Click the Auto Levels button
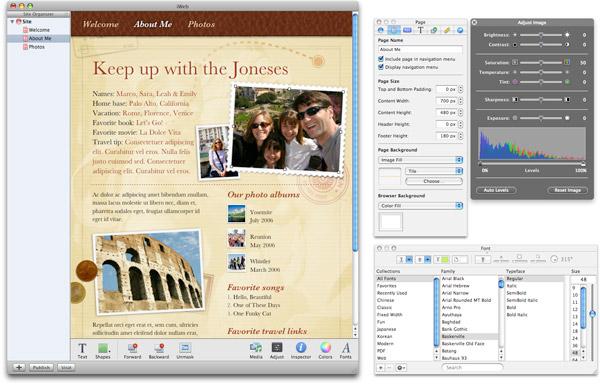Image resolution: width=600 pixels, height=385 pixels. click(x=496, y=190)
